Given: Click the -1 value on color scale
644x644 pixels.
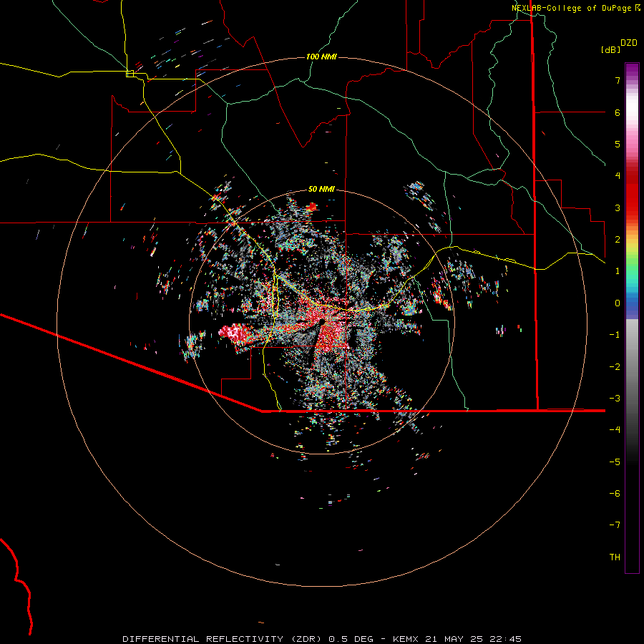Looking at the screenshot, I should tap(615, 335).
